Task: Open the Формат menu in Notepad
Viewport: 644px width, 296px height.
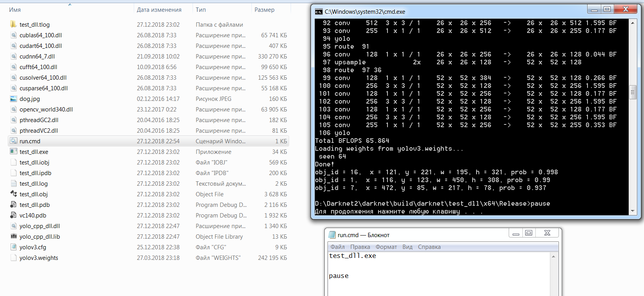Action: 386,247
